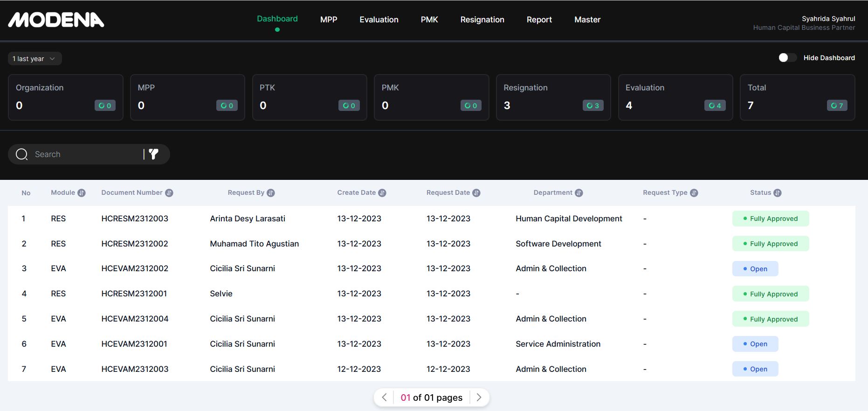The image size is (868, 411).
Task: Click the Request Type sort icon
Action: tap(694, 193)
